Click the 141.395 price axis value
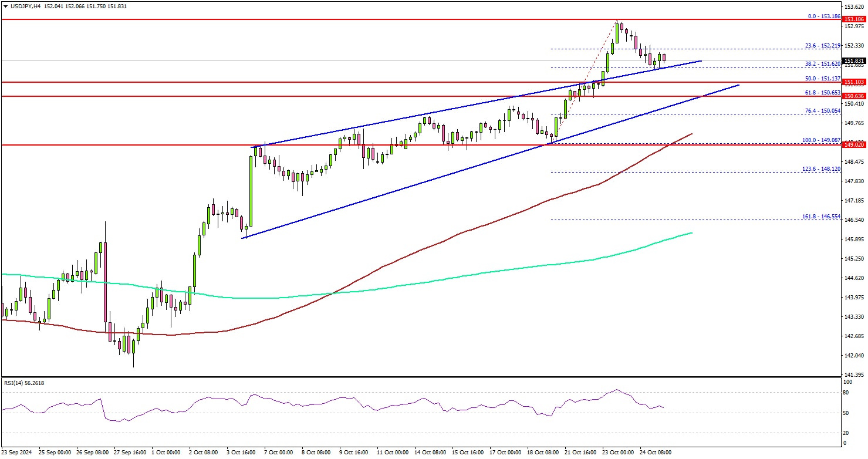868x459 pixels. 855,374
